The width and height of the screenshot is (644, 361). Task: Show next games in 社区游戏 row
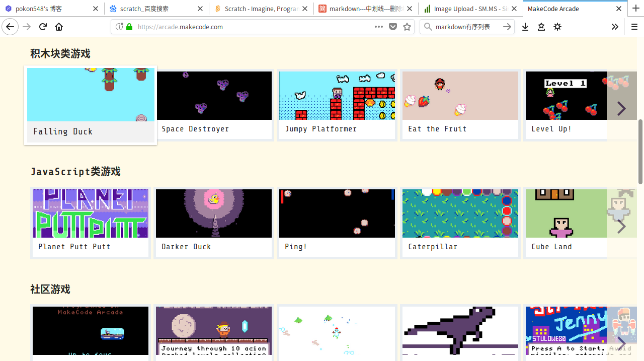pos(622,342)
